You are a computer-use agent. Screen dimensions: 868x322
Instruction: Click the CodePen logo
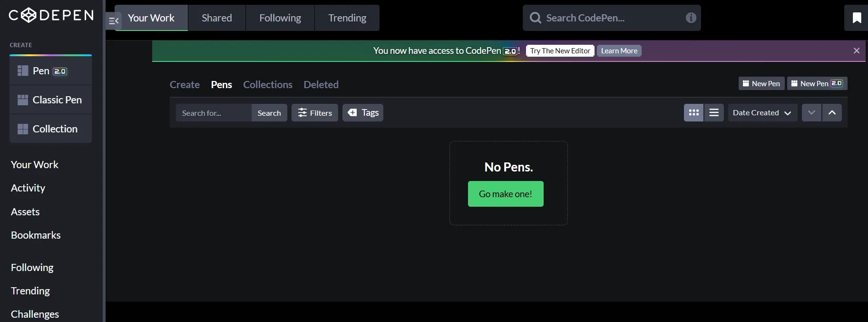pos(51,15)
